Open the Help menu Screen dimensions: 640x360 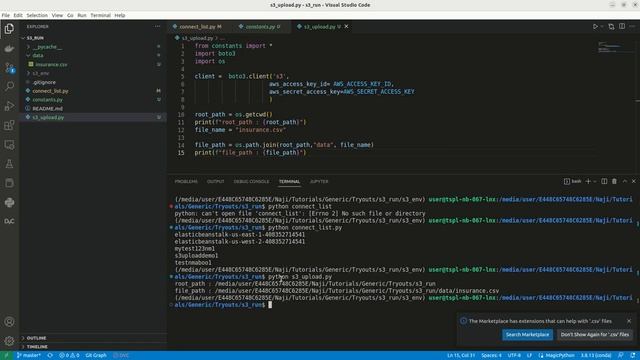coord(120,15)
